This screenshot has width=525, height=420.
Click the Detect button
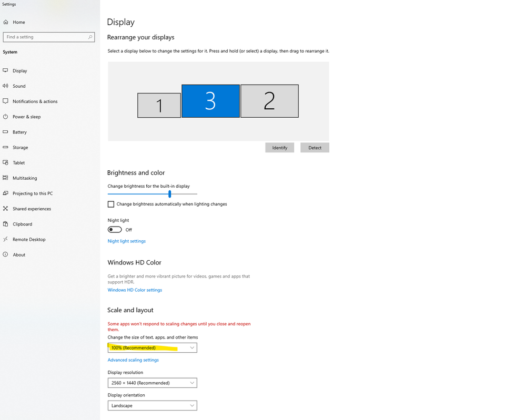(315, 148)
